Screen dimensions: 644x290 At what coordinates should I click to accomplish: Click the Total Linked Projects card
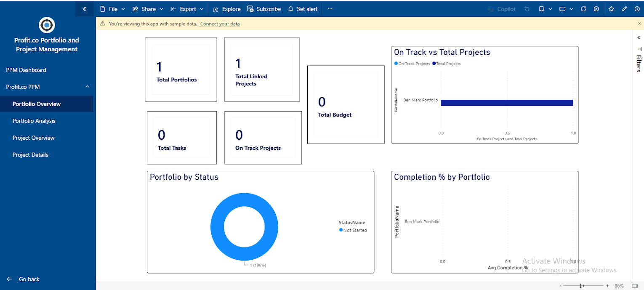coord(262,69)
